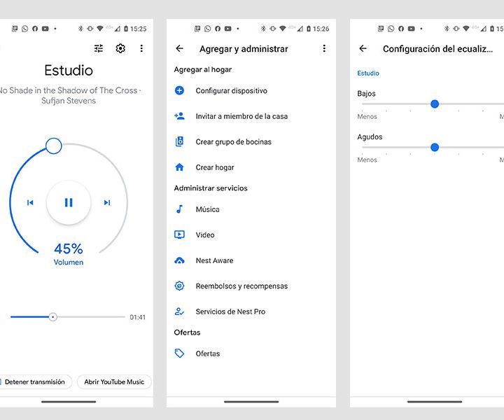This screenshot has width=504, height=420.
Task: Click the Nest Aware cloud icon
Action: (179, 260)
